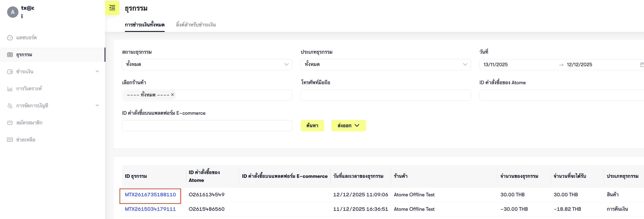Image resolution: width=644 pixels, height=219 pixels.
Task: Expand the การจัดการบัญชี sidebar submenu chevron
Action: 97,105
